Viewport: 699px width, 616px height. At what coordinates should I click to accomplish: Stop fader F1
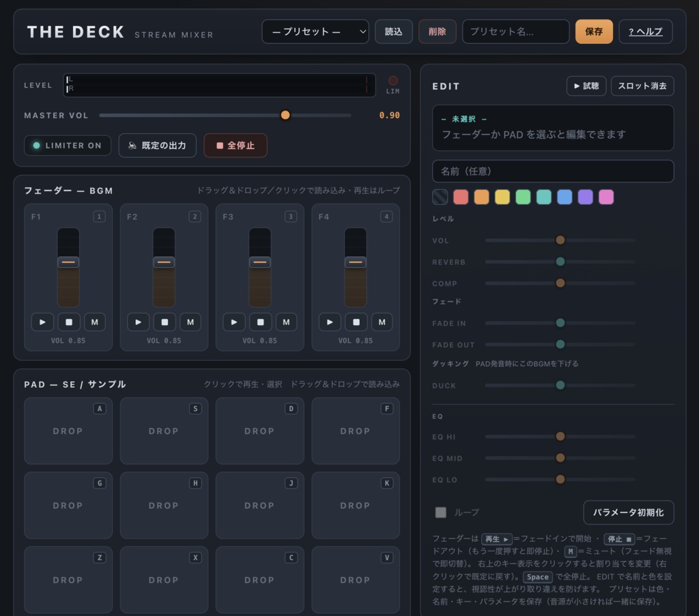[x=69, y=322]
